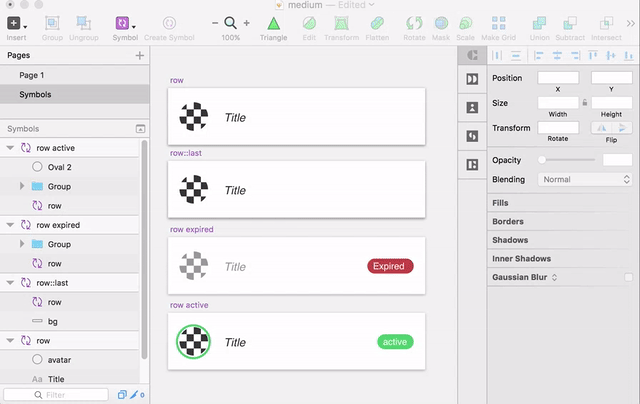Open the Blending mode dropdown

coord(585,180)
